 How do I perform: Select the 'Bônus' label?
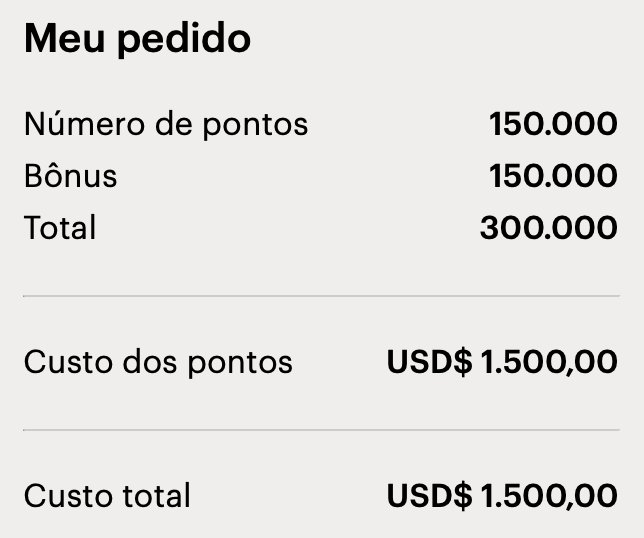71,175
